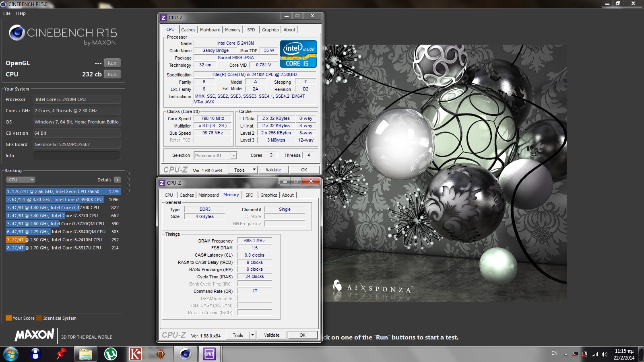This screenshot has height=362, width=644.
Task: Click Tools button in lower CPU-Z
Action: (x=238, y=335)
